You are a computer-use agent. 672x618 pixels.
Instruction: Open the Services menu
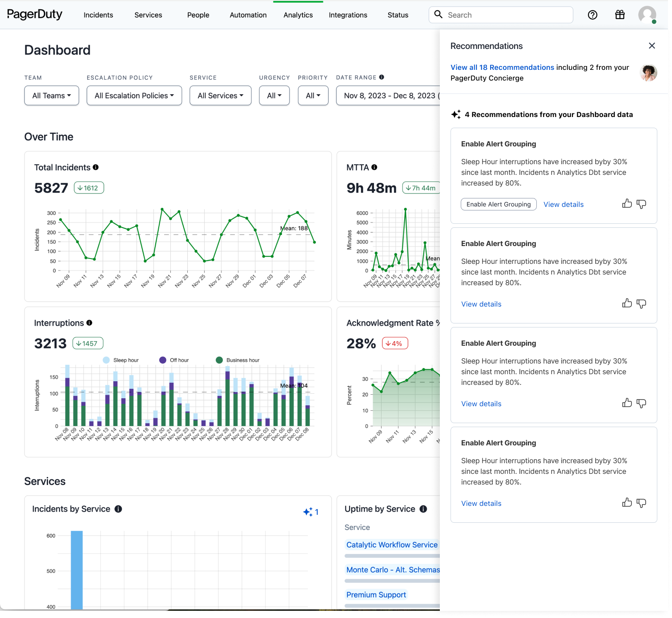click(148, 15)
